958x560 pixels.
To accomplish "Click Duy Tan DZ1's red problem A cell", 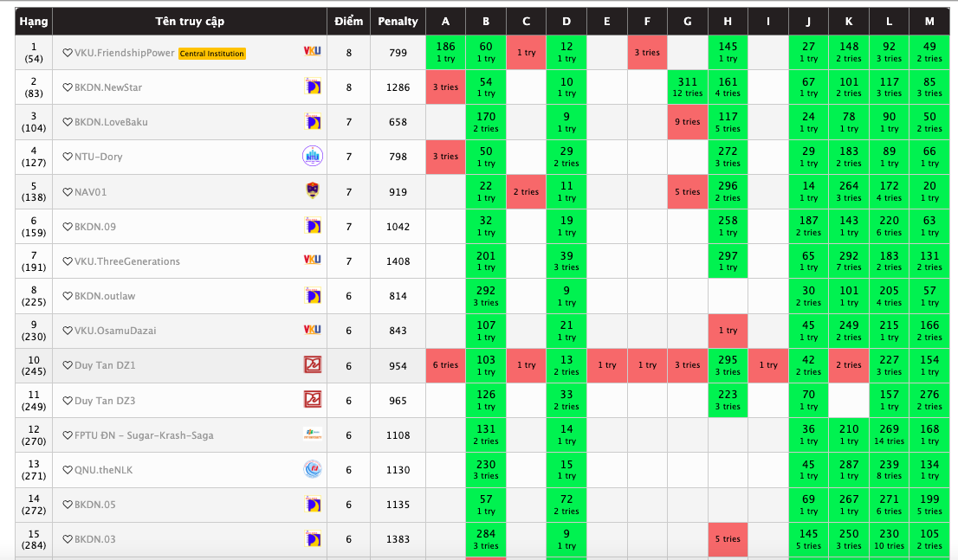I will point(445,365).
